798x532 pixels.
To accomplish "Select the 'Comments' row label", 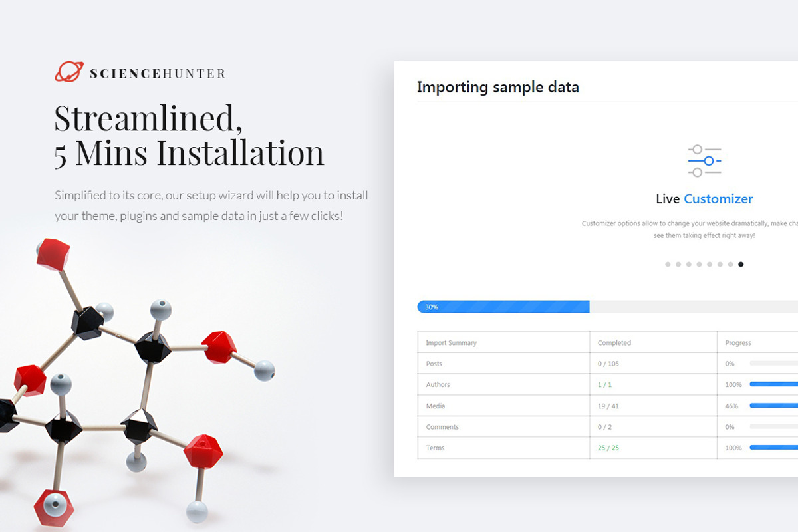I will pyautogui.click(x=442, y=427).
